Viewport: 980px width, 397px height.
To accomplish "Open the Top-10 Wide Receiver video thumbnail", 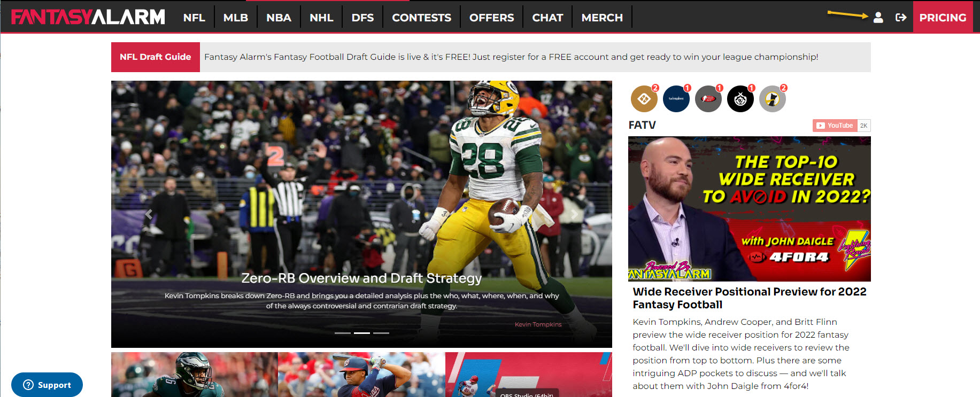I will [750, 209].
